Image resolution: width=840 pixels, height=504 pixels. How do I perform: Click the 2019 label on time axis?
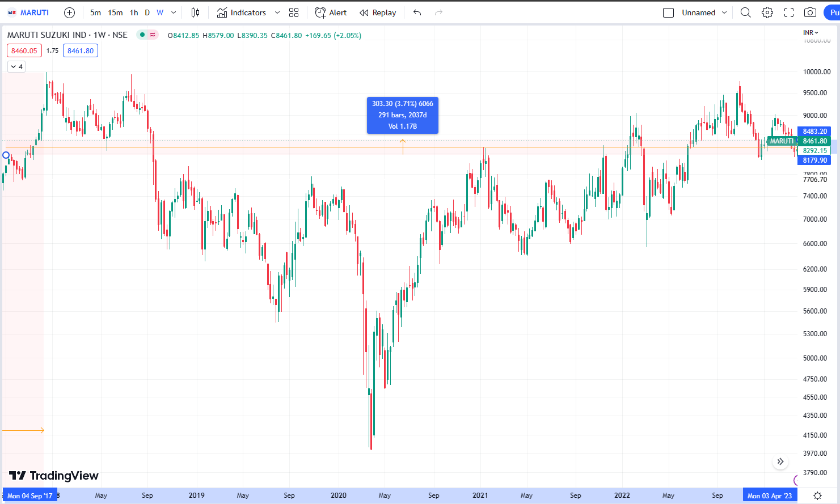click(x=197, y=495)
